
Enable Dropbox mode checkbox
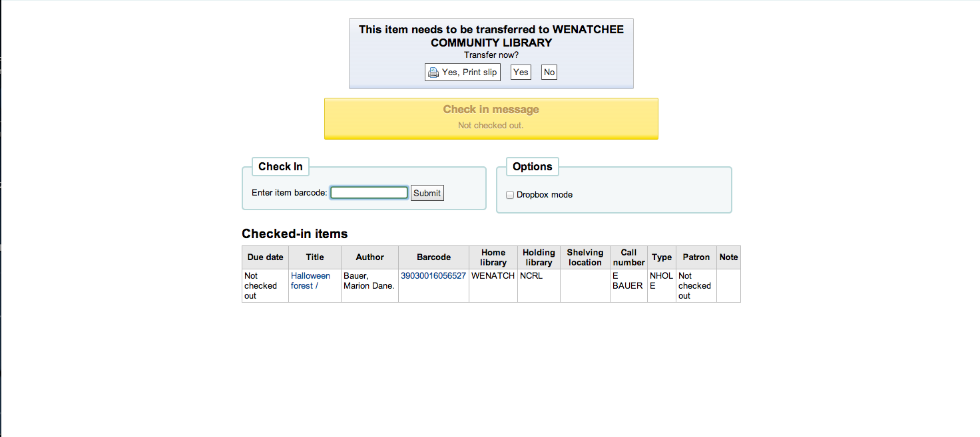510,195
